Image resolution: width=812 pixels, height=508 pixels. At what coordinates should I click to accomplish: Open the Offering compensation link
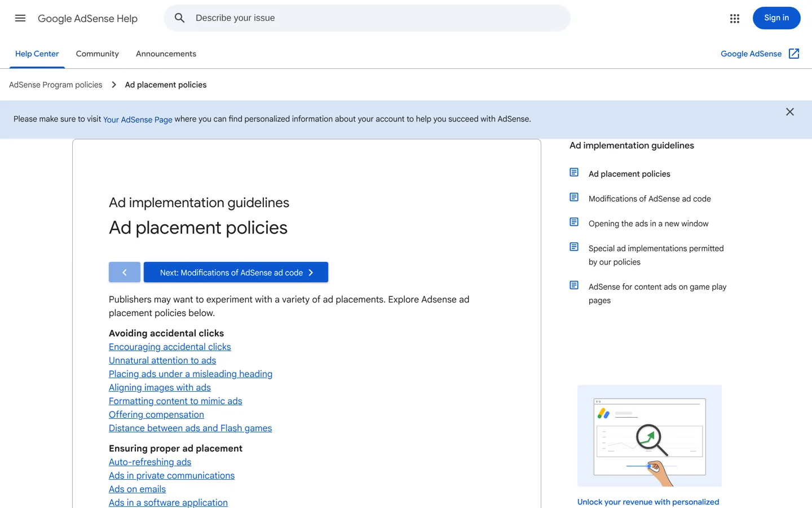156,414
